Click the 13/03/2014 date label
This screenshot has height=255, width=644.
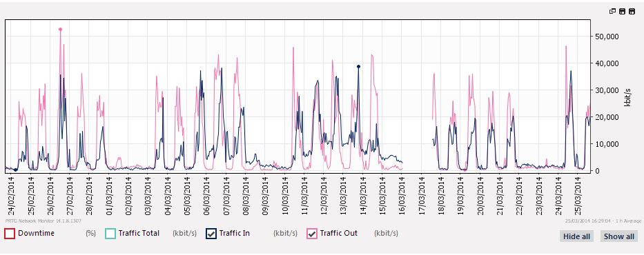click(343, 195)
